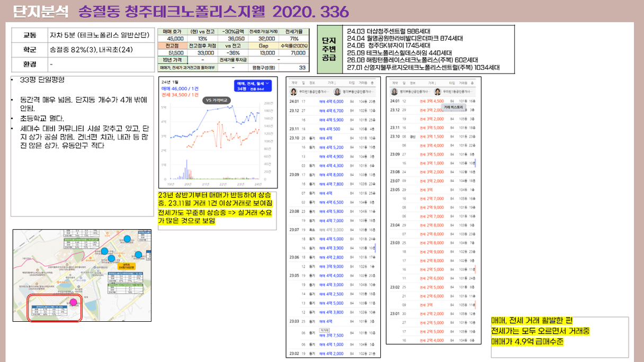Click the 단지분석 slide title
This screenshot has width=644, height=362.
[x=40, y=11]
